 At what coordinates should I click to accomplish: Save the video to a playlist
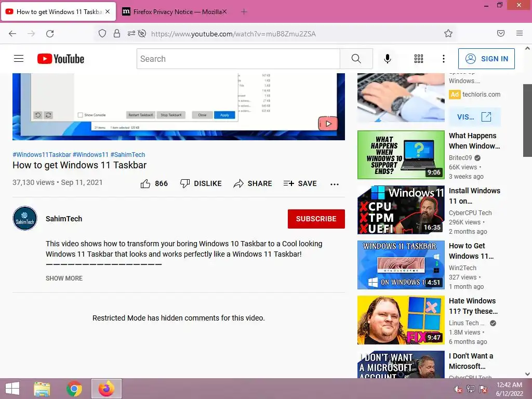click(300, 183)
